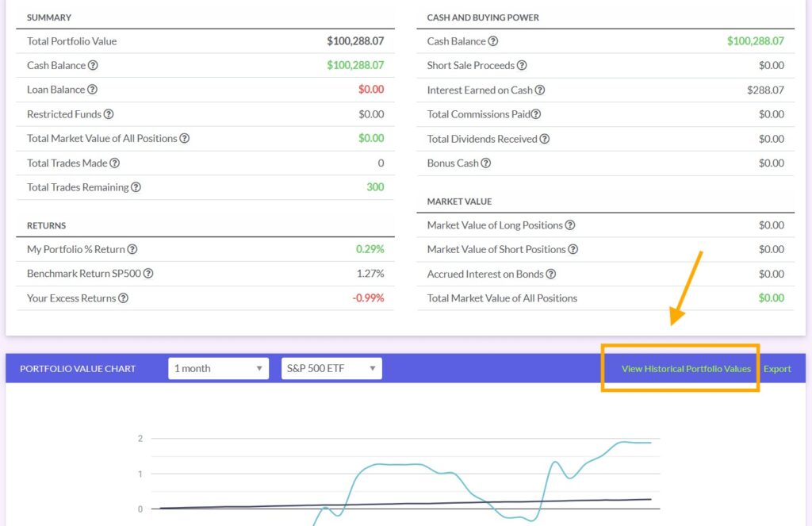Click the Accrued Interest on Bonds help icon
Screen dimensions: 812x526
[x=551, y=275]
